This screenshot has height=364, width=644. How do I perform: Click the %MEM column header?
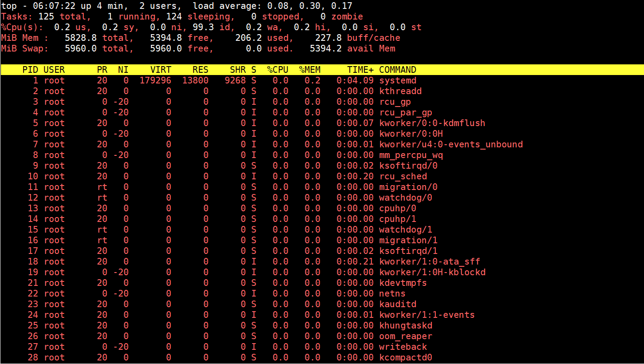(x=310, y=70)
